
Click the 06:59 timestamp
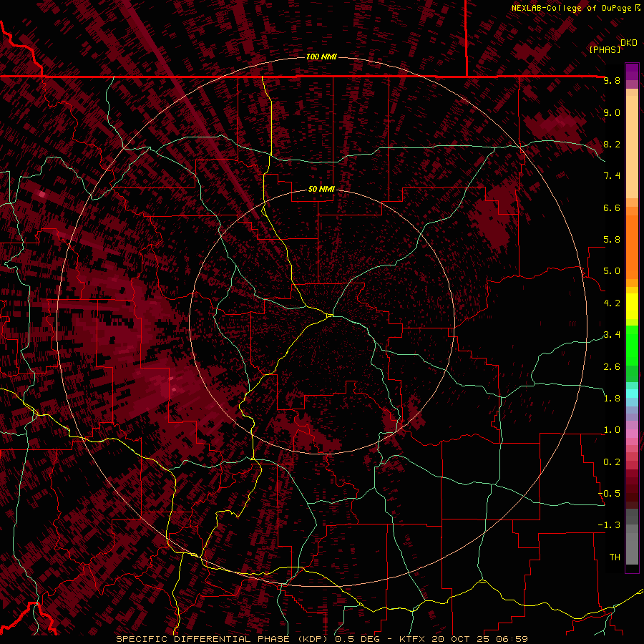point(512,639)
